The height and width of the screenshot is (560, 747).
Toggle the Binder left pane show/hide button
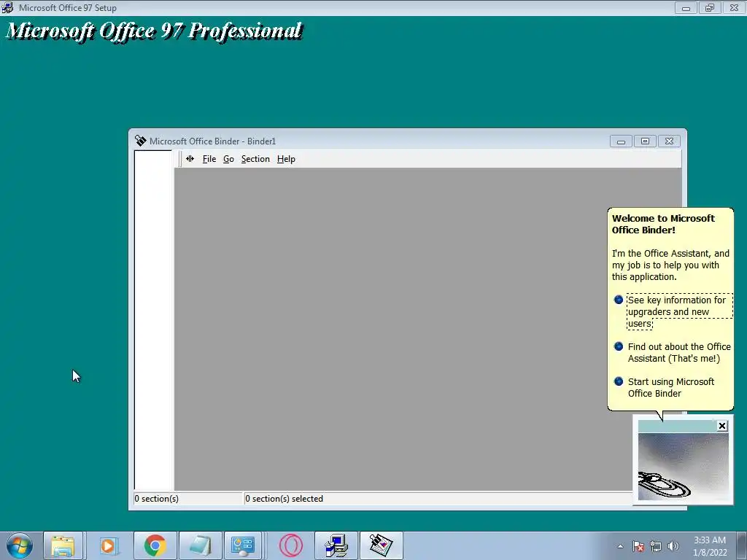(190, 159)
